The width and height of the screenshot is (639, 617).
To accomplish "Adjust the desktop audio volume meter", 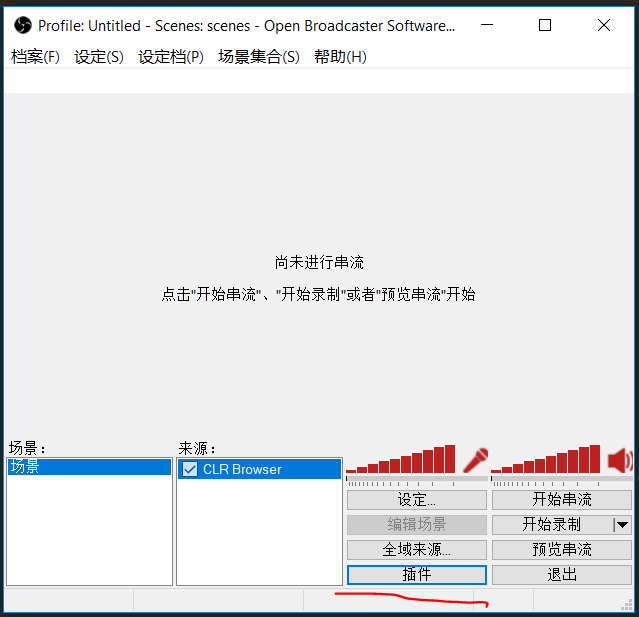I will point(546,459).
